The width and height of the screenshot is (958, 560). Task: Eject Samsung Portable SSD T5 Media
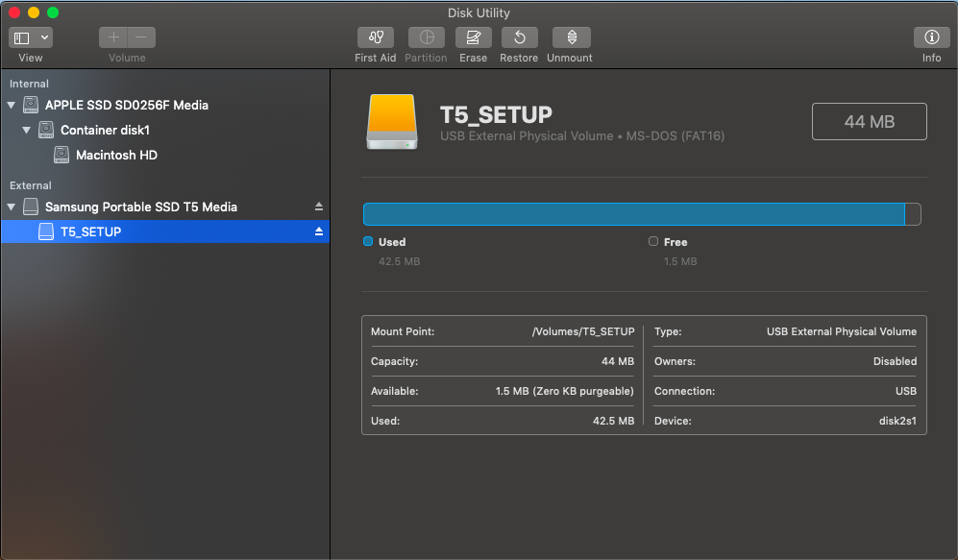point(319,207)
